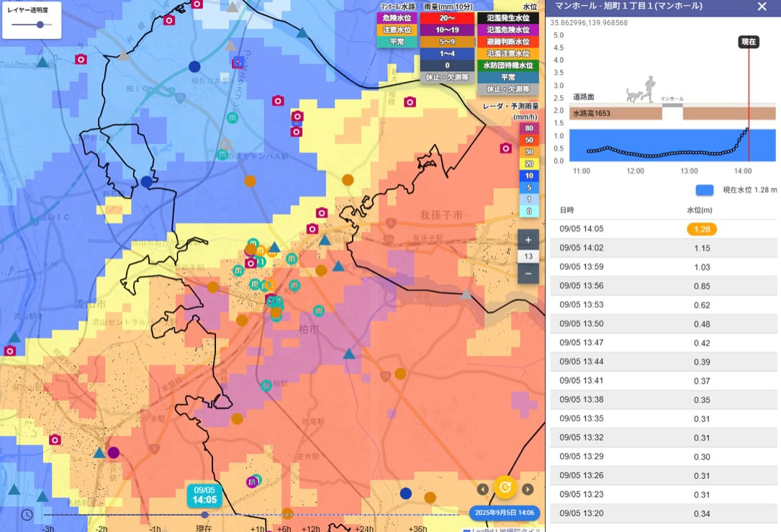Viewport: 781px width, 532px height.
Task: Click the zoom in plus button
Action: pyautogui.click(x=528, y=240)
